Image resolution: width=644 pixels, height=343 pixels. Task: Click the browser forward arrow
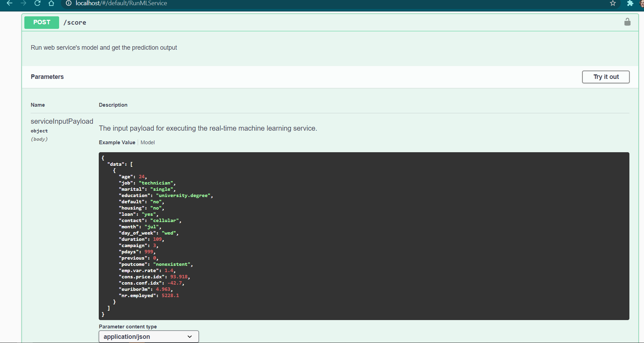pos(24,3)
